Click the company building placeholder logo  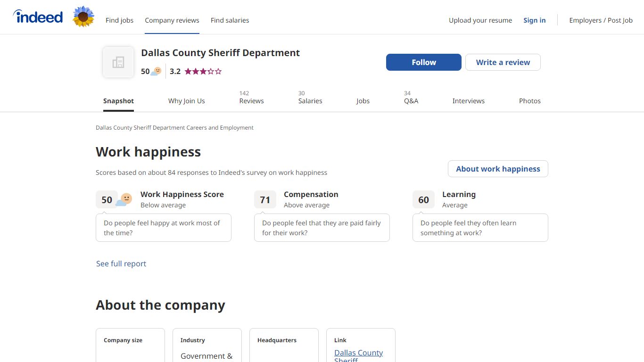tap(118, 62)
